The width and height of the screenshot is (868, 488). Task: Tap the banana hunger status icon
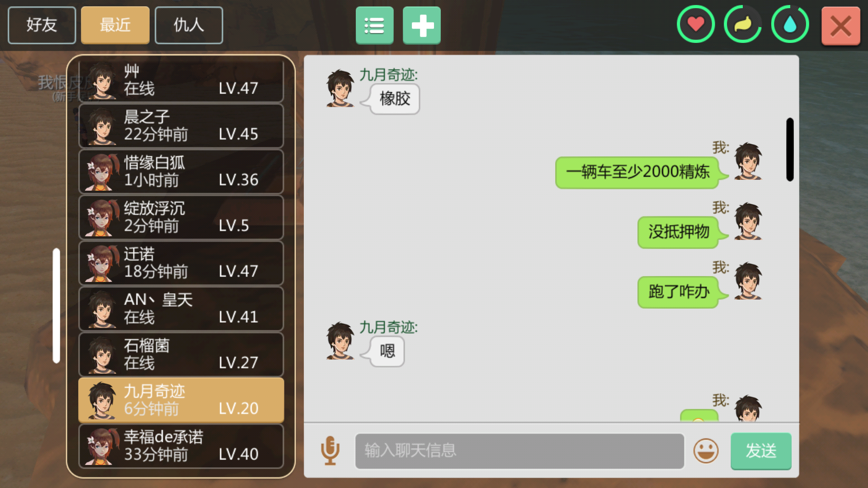pos(743,24)
